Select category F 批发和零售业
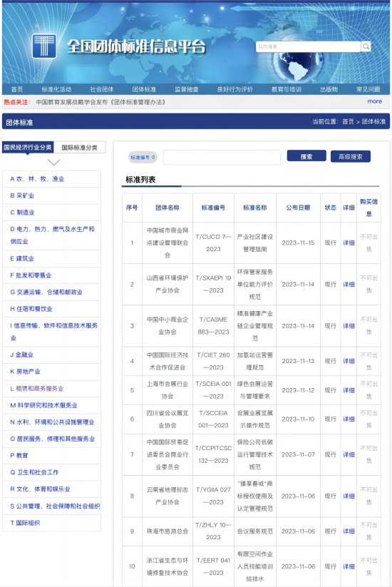 [x=31, y=275]
